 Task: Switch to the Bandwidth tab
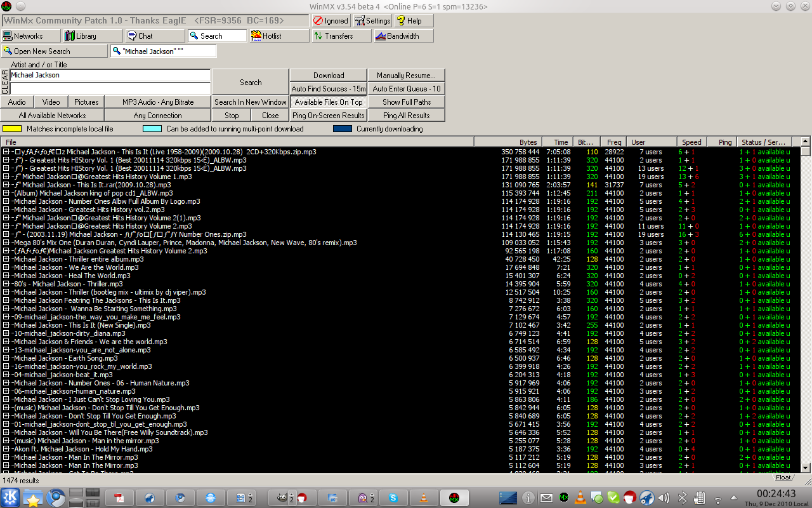(x=403, y=36)
